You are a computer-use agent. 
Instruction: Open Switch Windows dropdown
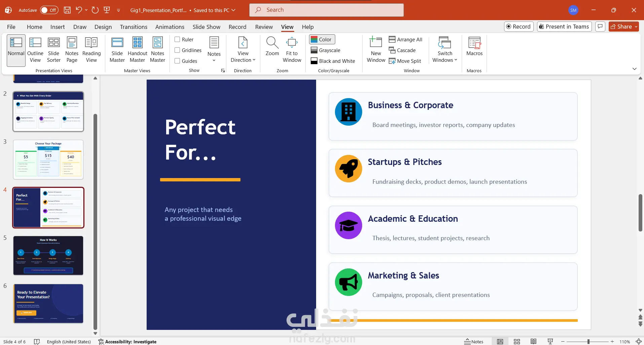[445, 50]
